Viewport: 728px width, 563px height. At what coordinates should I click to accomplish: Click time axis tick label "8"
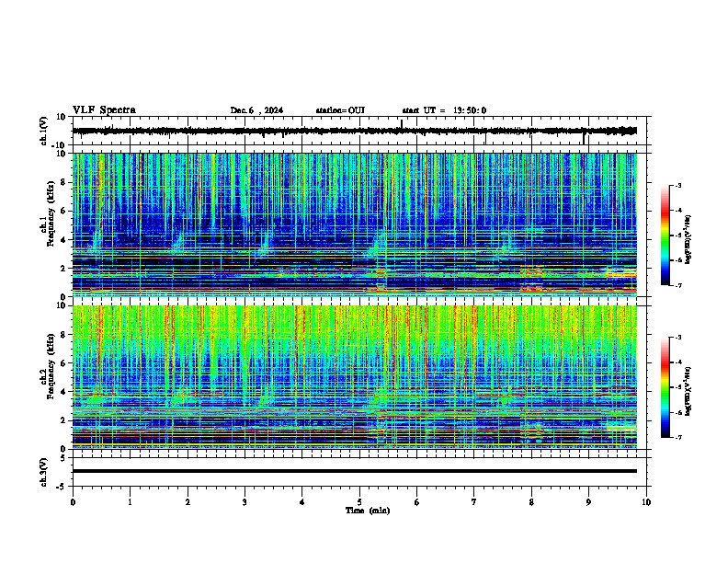coord(531,502)
